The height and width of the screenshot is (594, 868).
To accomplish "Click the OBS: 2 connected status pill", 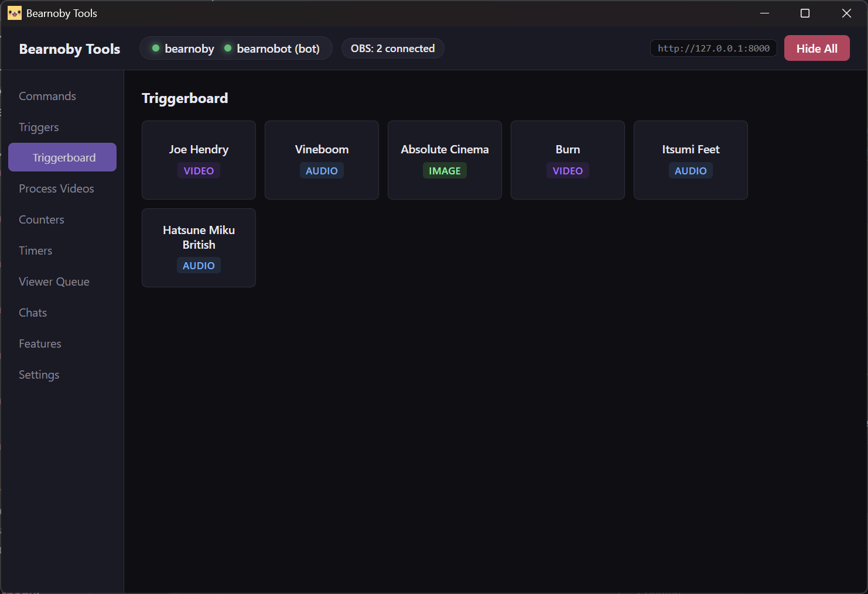I will point(392,48).
